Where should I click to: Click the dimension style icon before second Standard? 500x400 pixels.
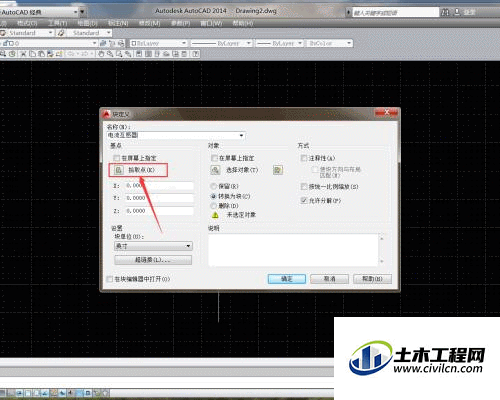click(x=61, y=33)
